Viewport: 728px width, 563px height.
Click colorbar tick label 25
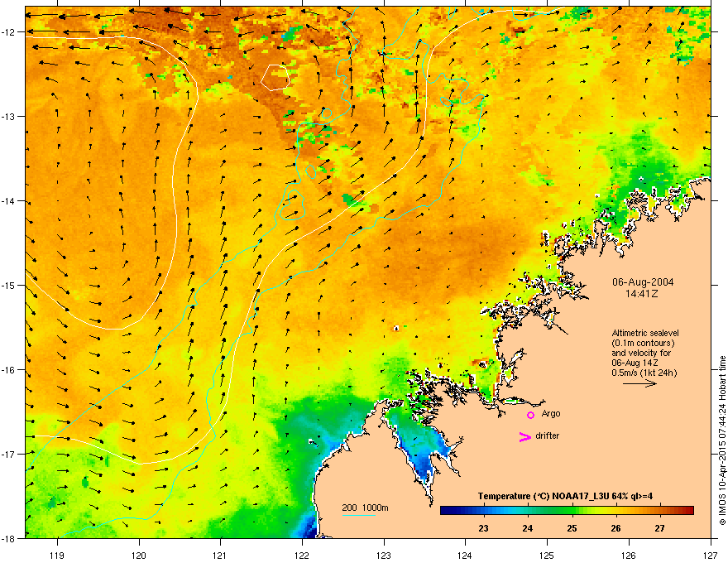572,528
